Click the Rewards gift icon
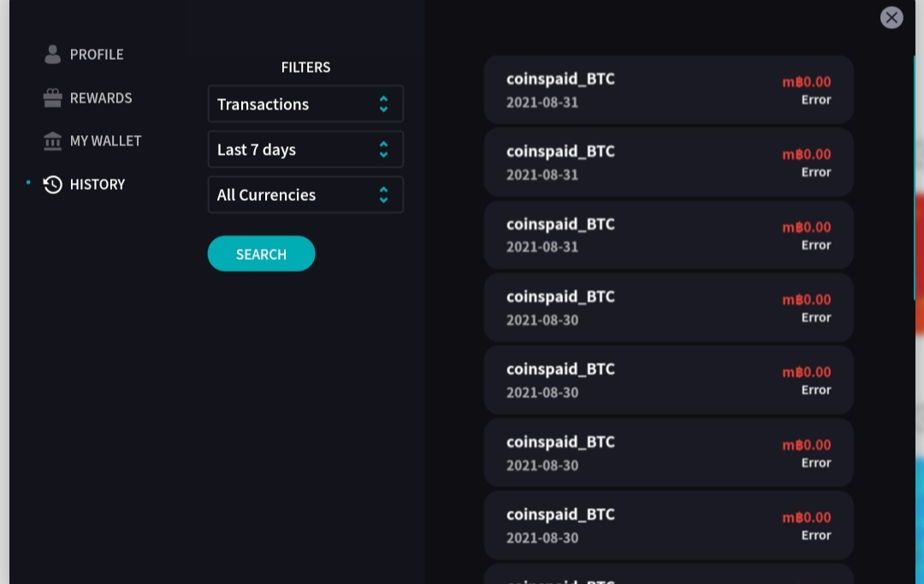This screenshot has height=584, width=924. tap(52, 97)
